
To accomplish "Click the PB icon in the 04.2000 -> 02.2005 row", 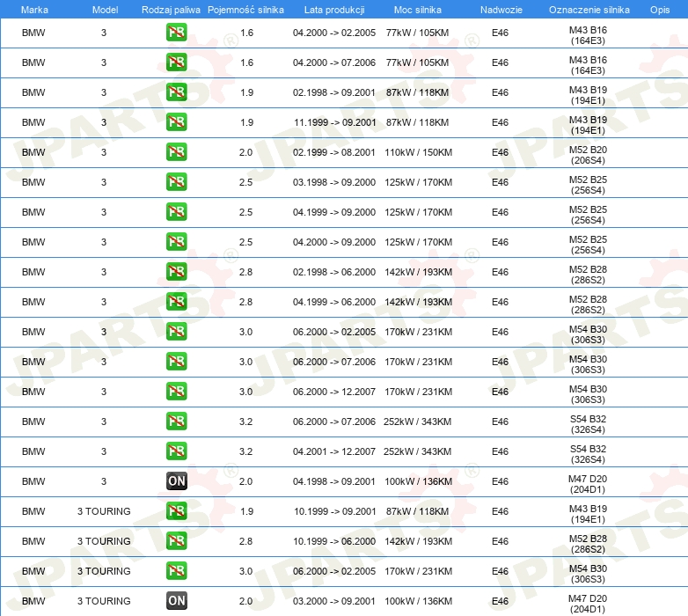I will click(177, 33).
